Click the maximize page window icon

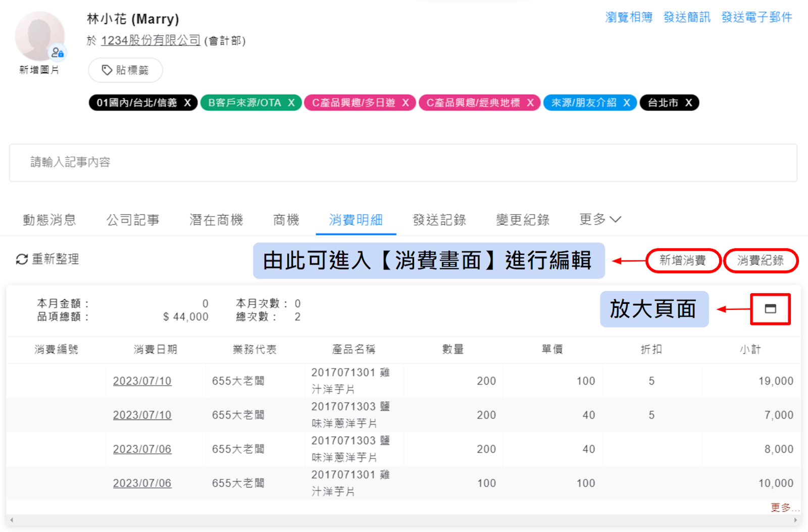coord(770,309)
